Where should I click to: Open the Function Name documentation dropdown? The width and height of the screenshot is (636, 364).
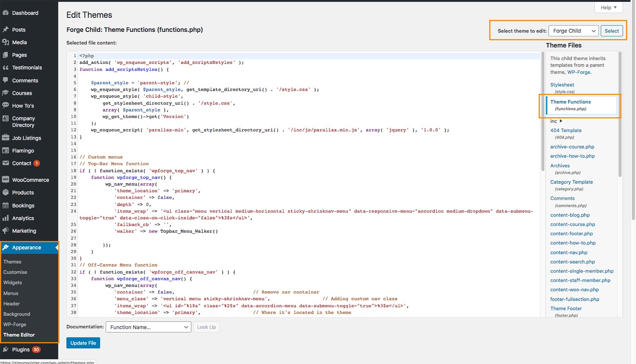pyautogui.click(x=148, y=327)
